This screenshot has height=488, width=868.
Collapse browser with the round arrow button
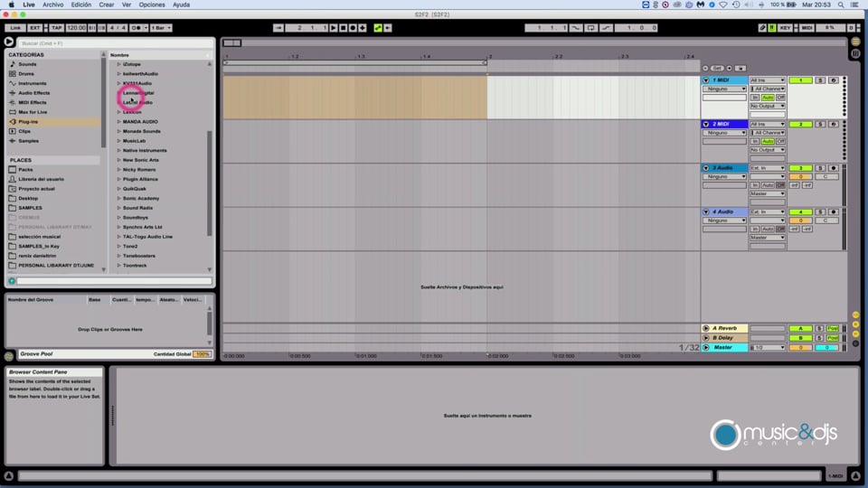(x=9, y=42)
